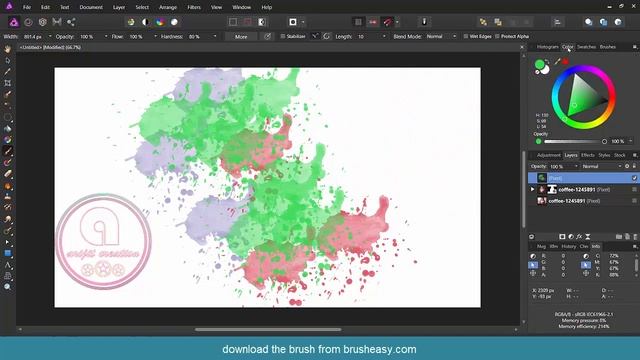Enable the Stabiliser checkbox

pyautogui.click(x=282, y=36)
